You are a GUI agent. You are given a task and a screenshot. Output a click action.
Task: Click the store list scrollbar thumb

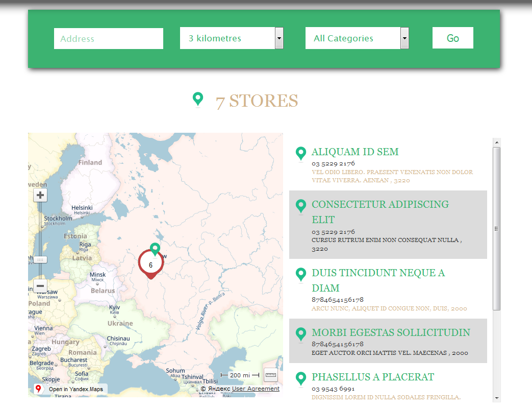(x=497, y=229)
